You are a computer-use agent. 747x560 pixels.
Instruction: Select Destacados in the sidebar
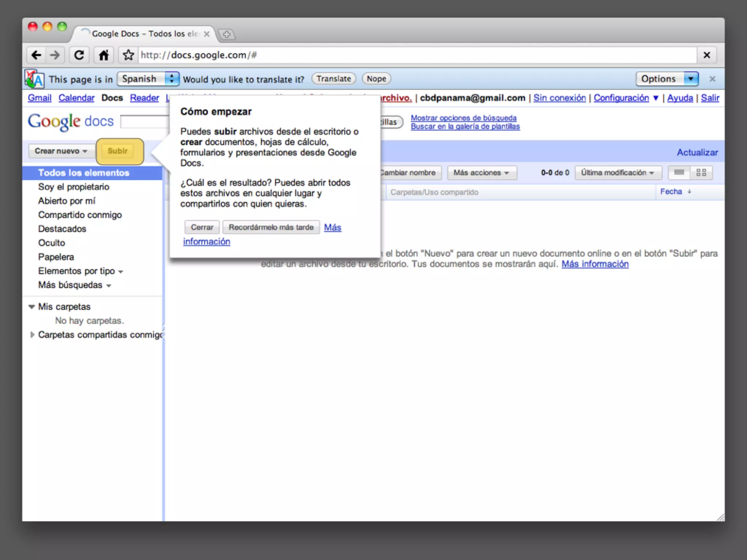(x=62, y=229)
